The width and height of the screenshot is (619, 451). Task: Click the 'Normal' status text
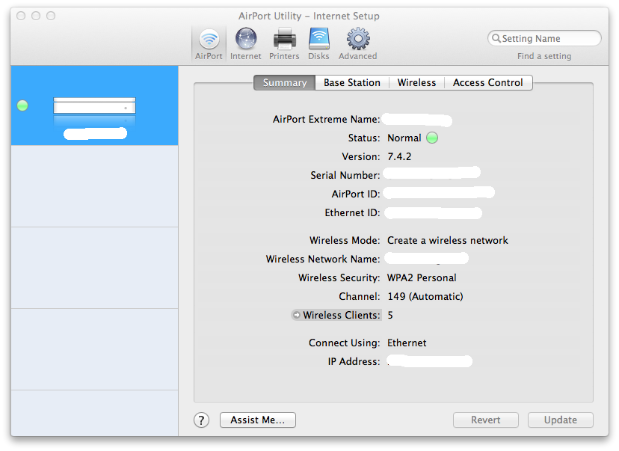point(404,138)
